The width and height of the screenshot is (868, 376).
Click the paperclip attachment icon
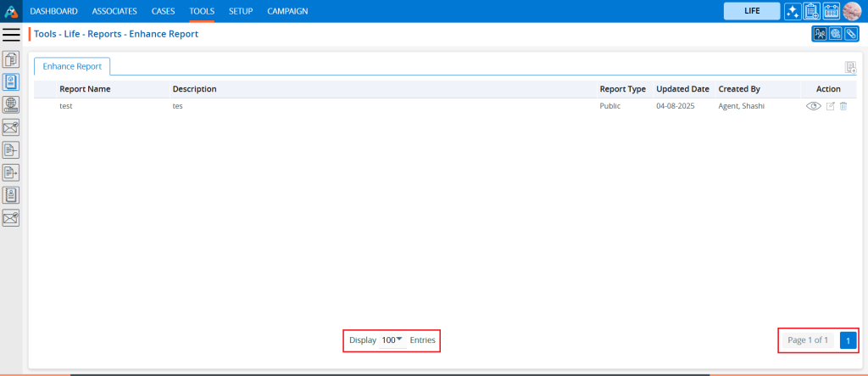point(850,34)
